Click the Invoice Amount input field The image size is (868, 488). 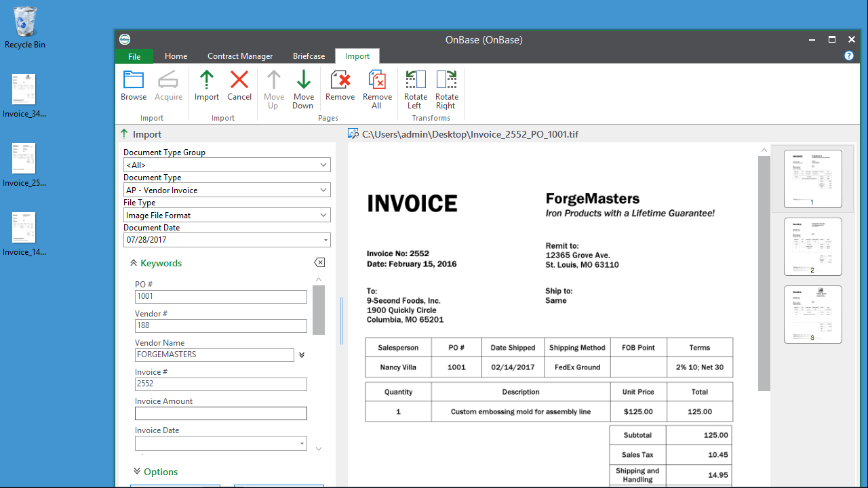[220, 413]
